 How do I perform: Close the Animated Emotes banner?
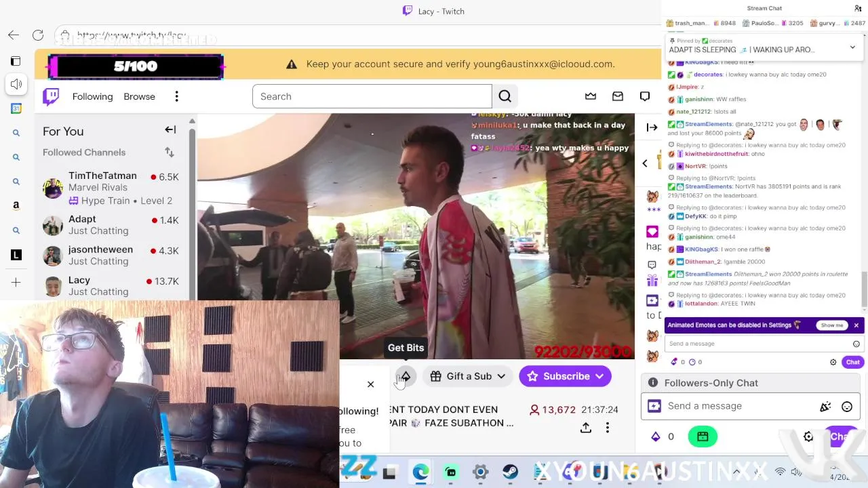coord(856,325)
